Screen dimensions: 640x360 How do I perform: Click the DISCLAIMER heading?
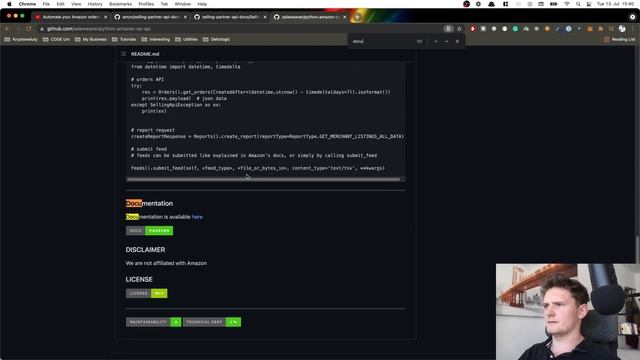pyautogui.click(x=145, y=249)
